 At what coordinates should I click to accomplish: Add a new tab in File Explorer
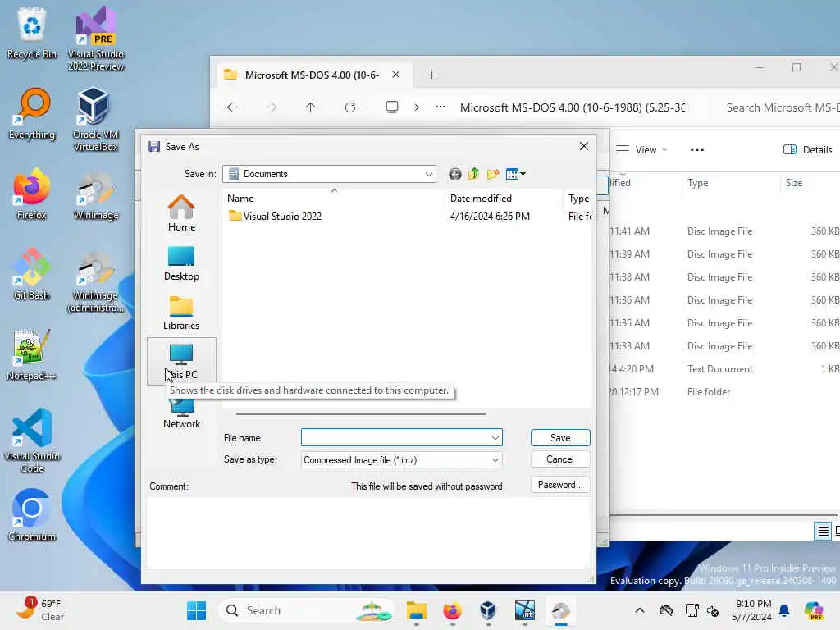coord(431,75)
